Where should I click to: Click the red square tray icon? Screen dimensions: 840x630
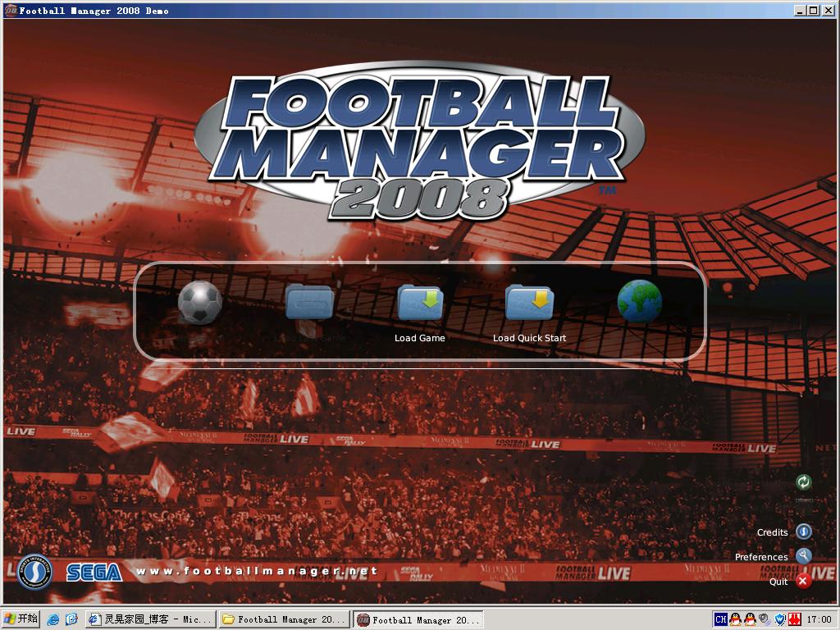[x=794, y=619]
